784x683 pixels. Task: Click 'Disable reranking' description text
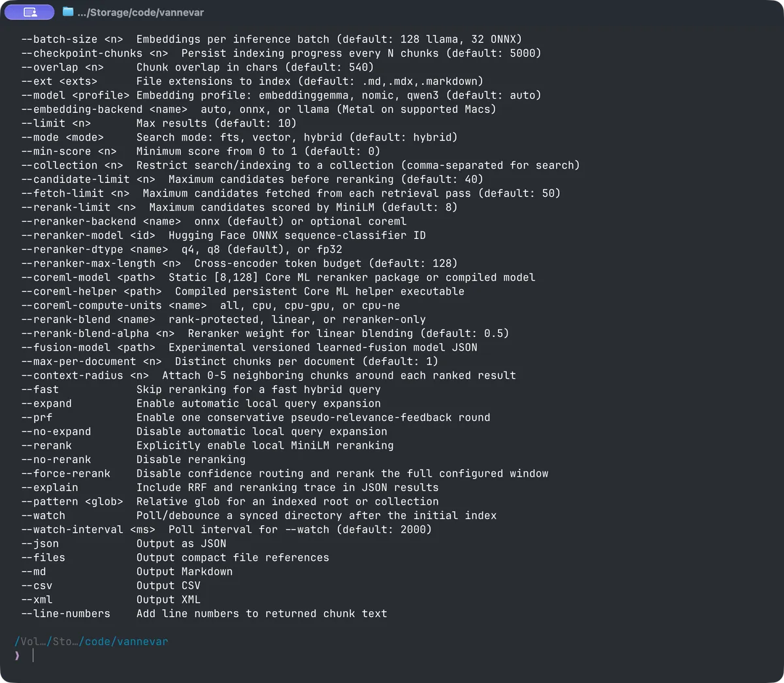[191, 460]
